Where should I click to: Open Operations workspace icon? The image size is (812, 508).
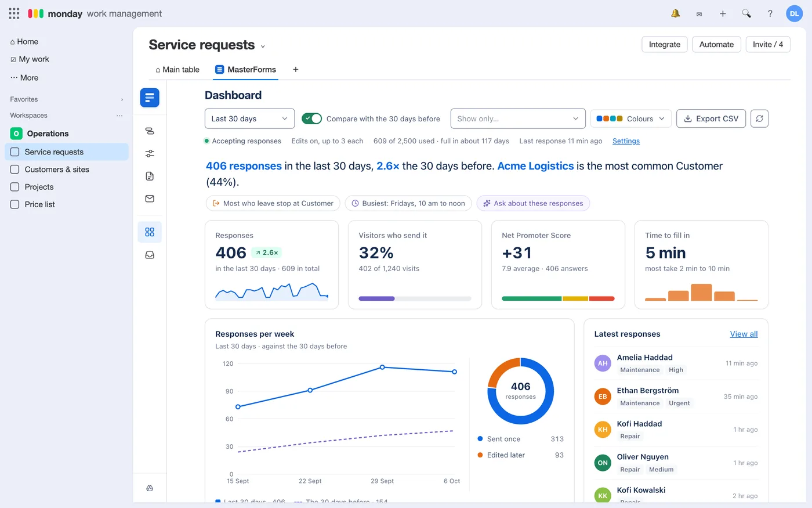(x=16, y=134)
